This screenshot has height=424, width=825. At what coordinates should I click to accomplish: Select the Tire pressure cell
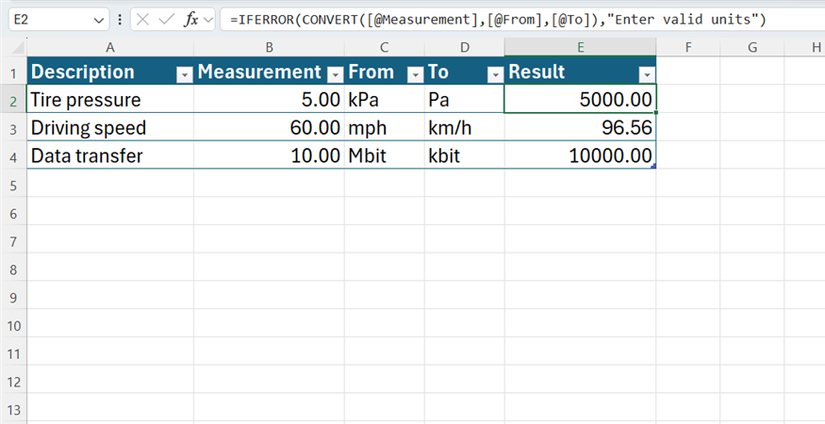pyautogui.click(x=110, y=99)
